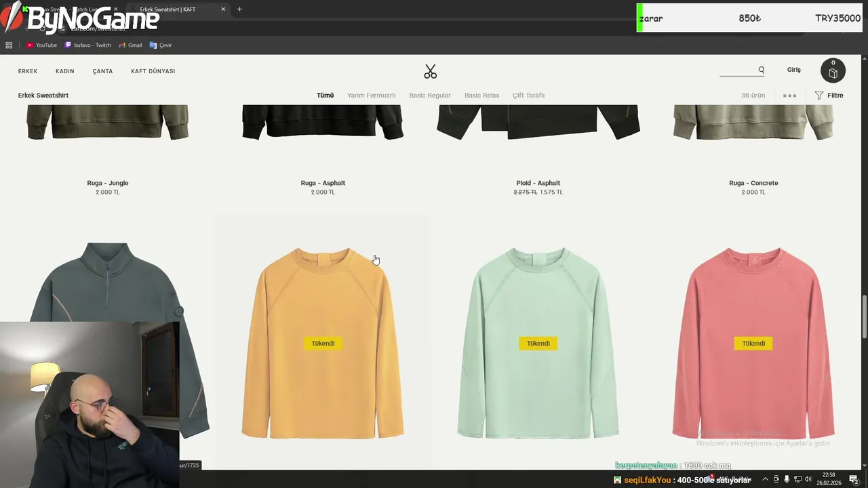Image resolution: width=868 pixels, height=488 pixels.
Task: Open the Filtre filter panel
Action: pyautogui.click(x=829, y=96)
